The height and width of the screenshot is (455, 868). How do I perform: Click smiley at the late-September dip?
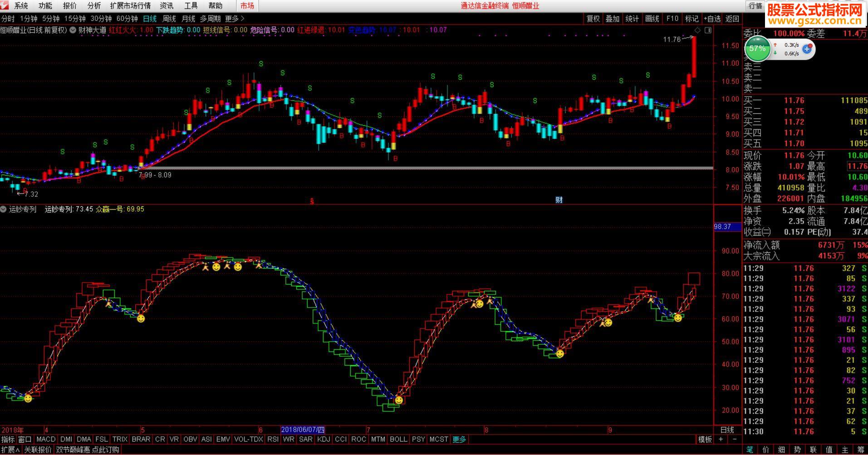click(x=677, y=318)
